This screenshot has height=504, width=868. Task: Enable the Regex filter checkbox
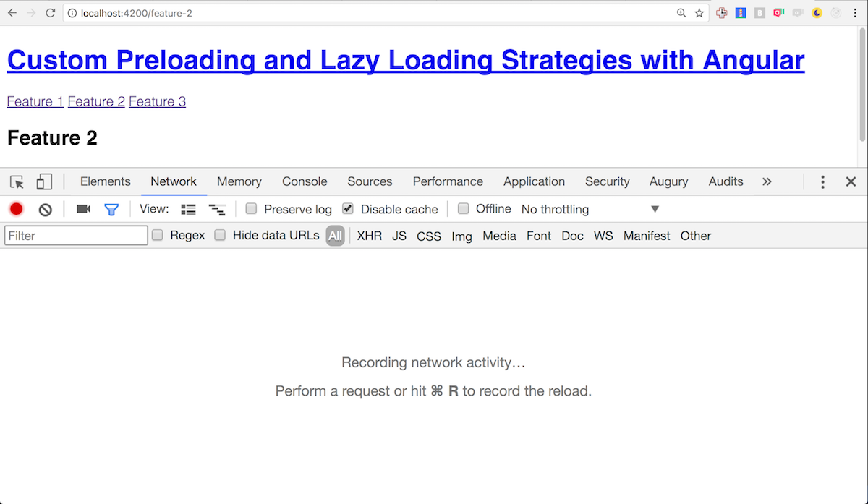157,235
